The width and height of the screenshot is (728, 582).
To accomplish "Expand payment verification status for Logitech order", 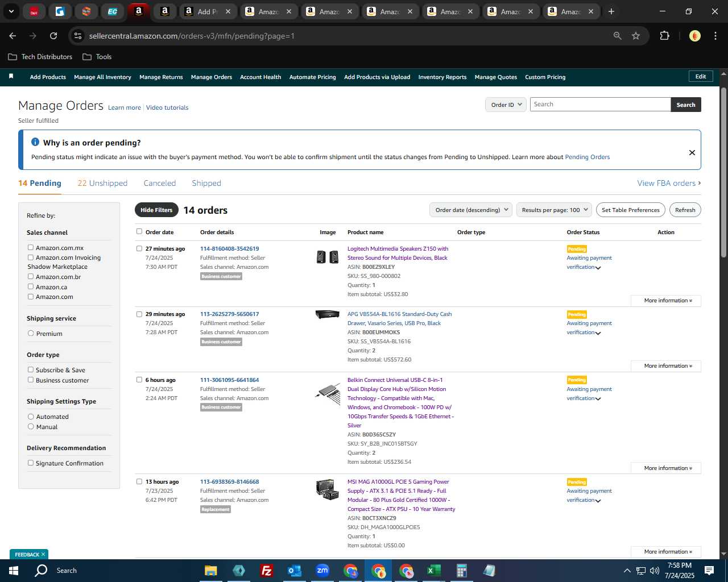I will (x=598, y=268).
